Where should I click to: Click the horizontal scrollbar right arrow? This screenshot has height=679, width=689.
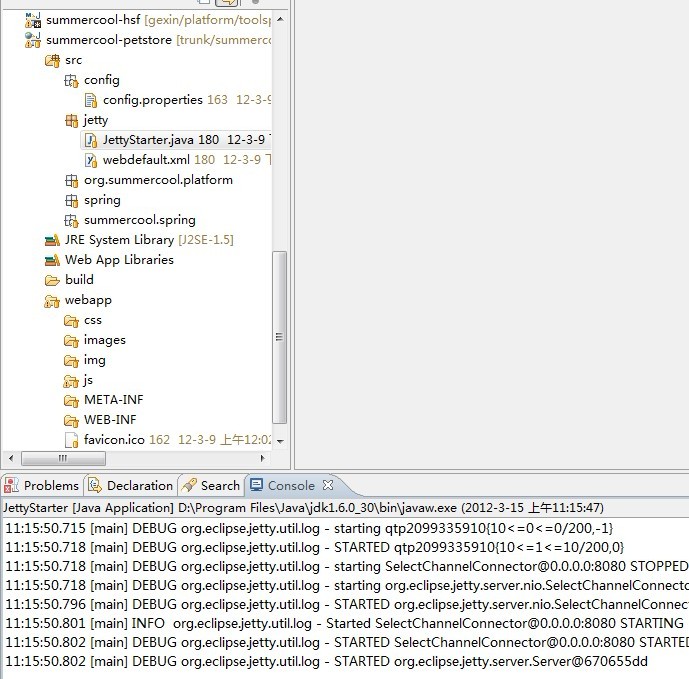coord(263,458)
